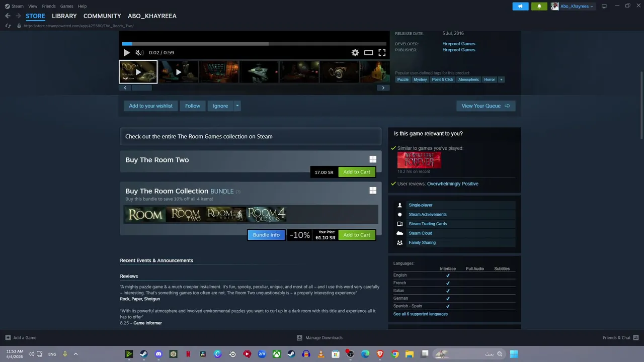Open developer Fireproof Games link
This screenshot has height=362, width=644.
tap(458, 44)
